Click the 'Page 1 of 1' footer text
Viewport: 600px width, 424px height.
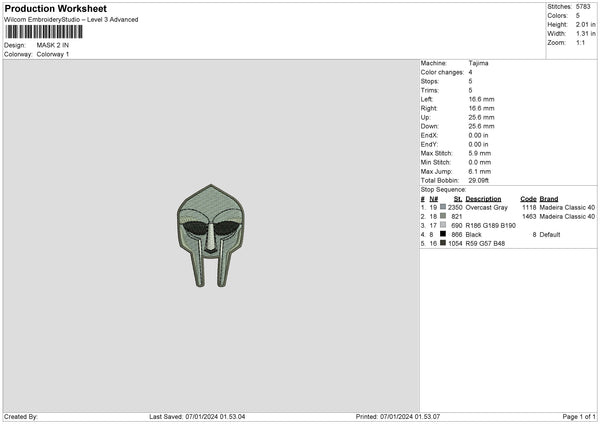(579, 416)
